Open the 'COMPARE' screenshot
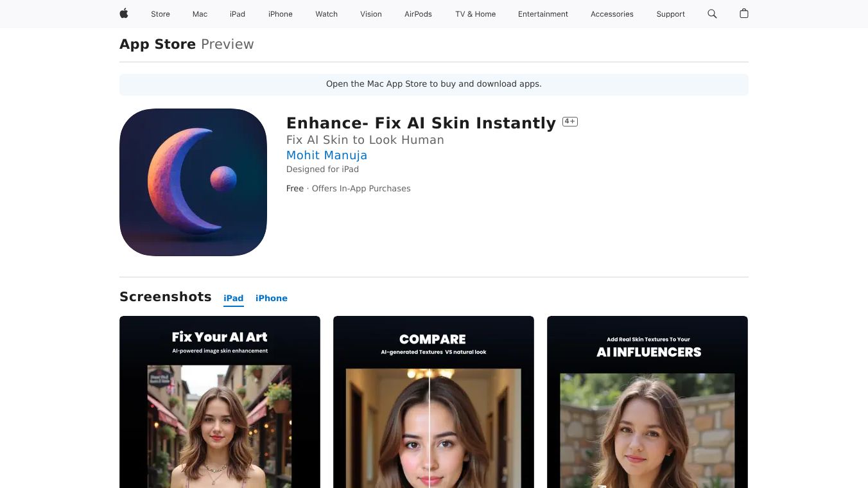The width and height of the screenshot is (868, 488). pyautogui.click(x=433, y=402)
